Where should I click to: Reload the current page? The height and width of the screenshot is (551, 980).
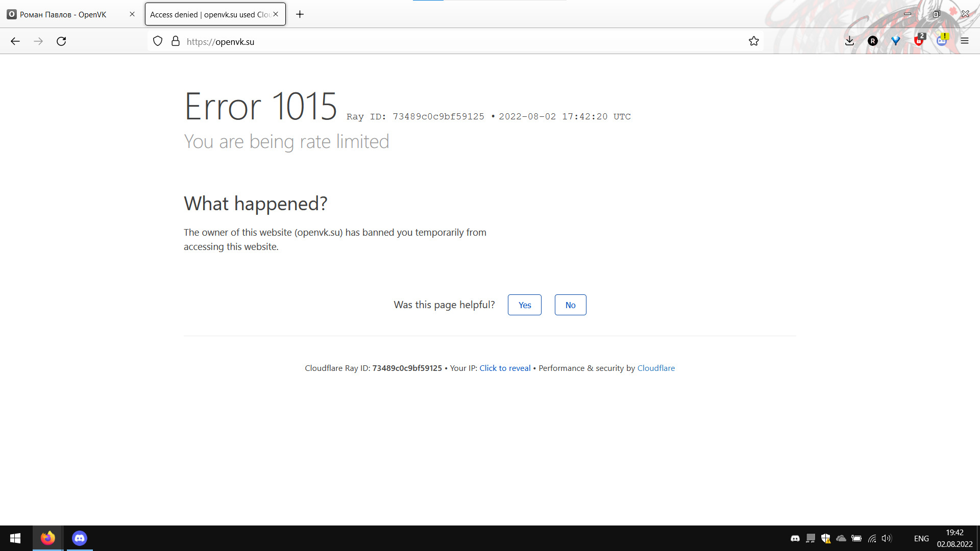click(x=61, y=41)
